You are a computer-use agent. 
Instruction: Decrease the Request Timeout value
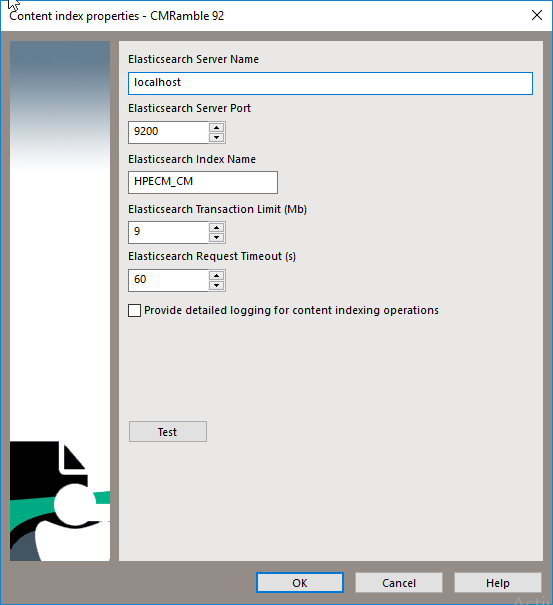point(216,286)
